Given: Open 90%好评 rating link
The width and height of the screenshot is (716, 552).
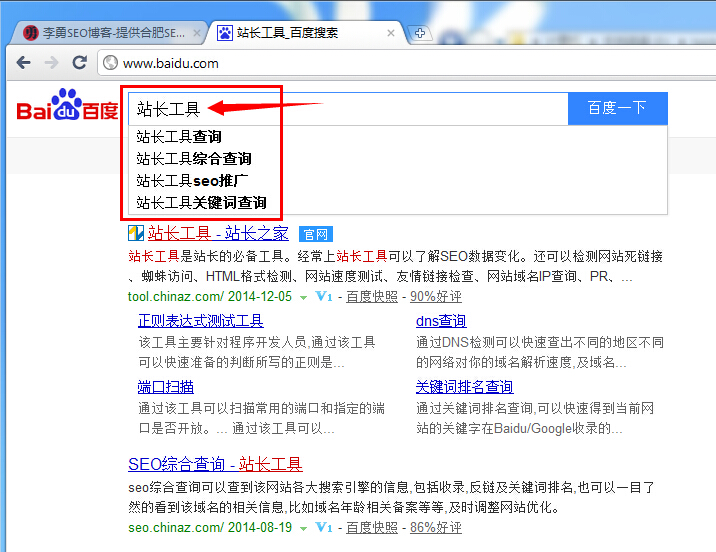Looking at the screenshot, I should click(436, 297).
